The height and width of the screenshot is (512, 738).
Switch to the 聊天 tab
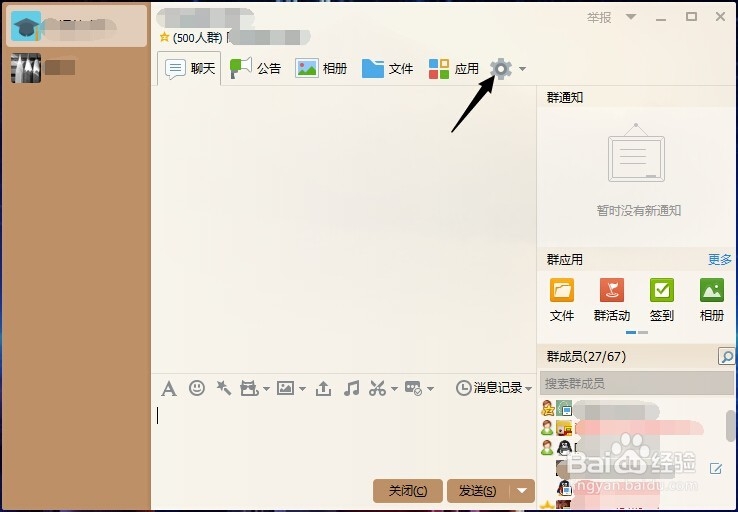[190, 69]
